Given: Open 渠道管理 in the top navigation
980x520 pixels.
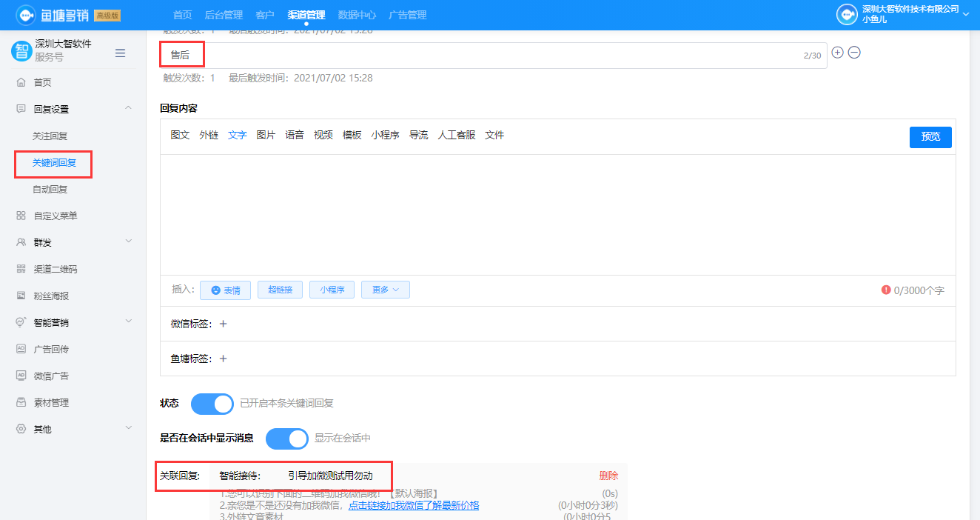Looking at the screenshot, I should click(306, 15).
